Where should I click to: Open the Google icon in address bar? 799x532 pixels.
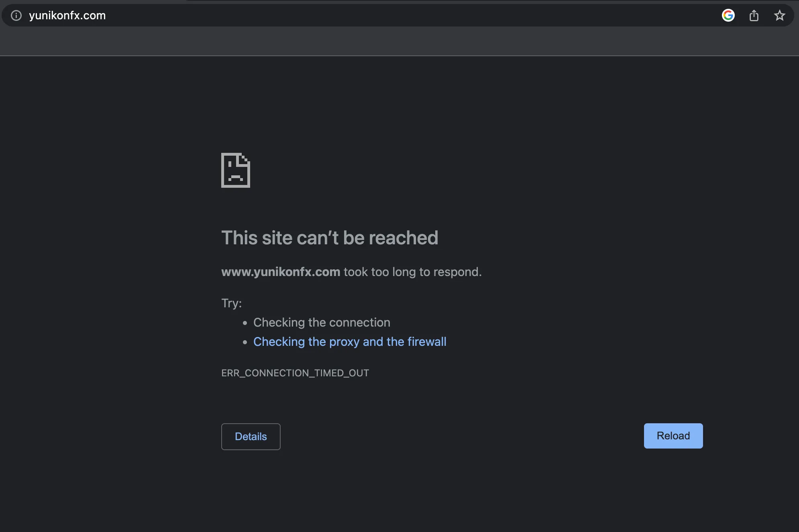point(728,15)
